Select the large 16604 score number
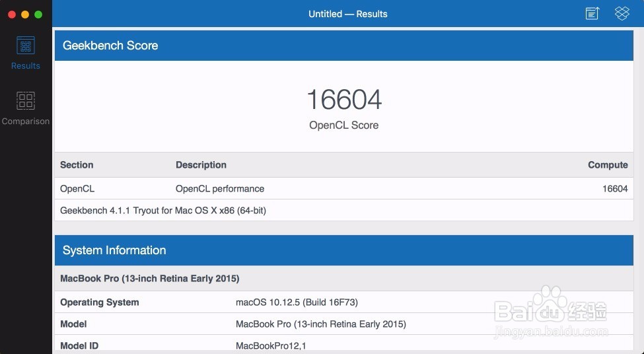The height and width of the screenshot is (354, 644). point(344,100)
